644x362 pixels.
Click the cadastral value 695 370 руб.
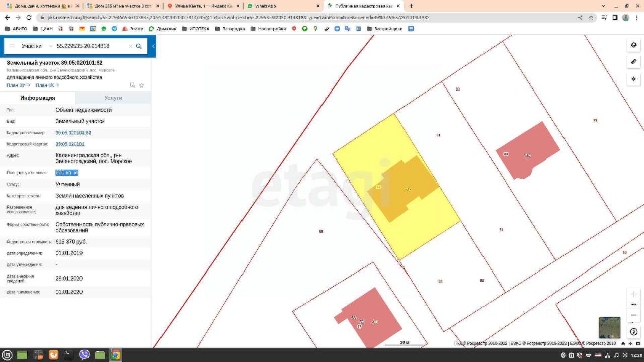coord(71,242)
